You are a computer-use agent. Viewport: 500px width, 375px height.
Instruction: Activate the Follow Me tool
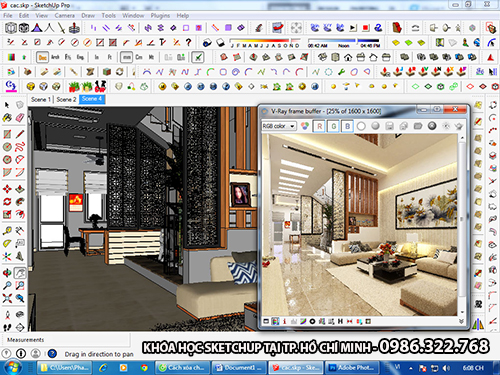click(x=20, y=202)
